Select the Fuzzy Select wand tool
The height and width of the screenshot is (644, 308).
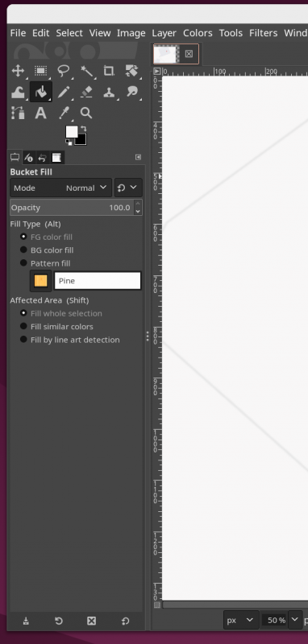coord(86,71)
